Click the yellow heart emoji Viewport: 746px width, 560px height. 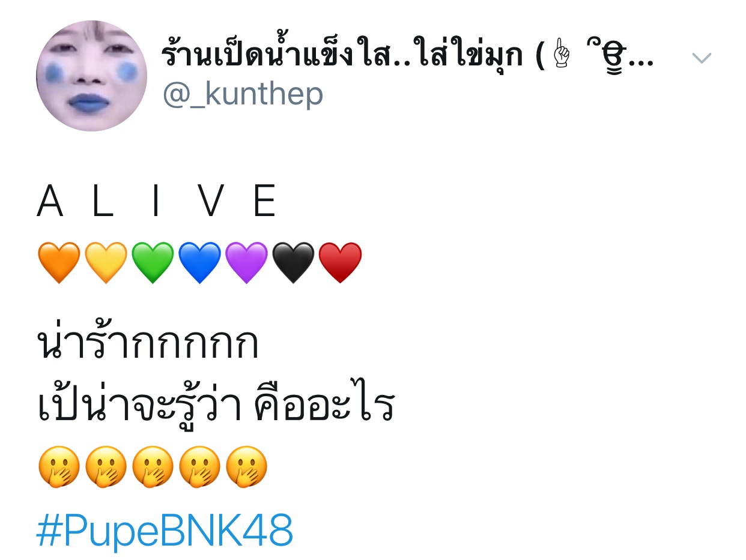[x=106, y=263]
